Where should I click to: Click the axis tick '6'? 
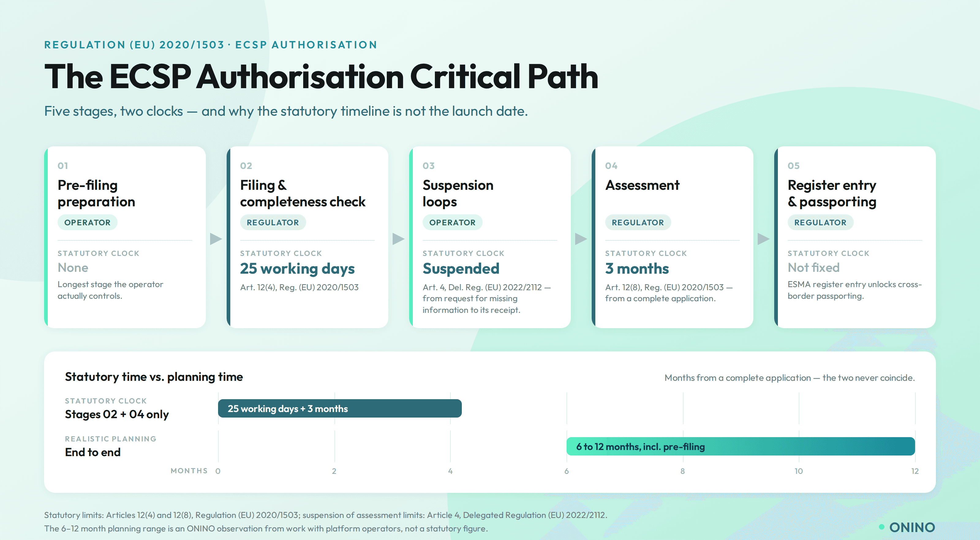point(567,471)
